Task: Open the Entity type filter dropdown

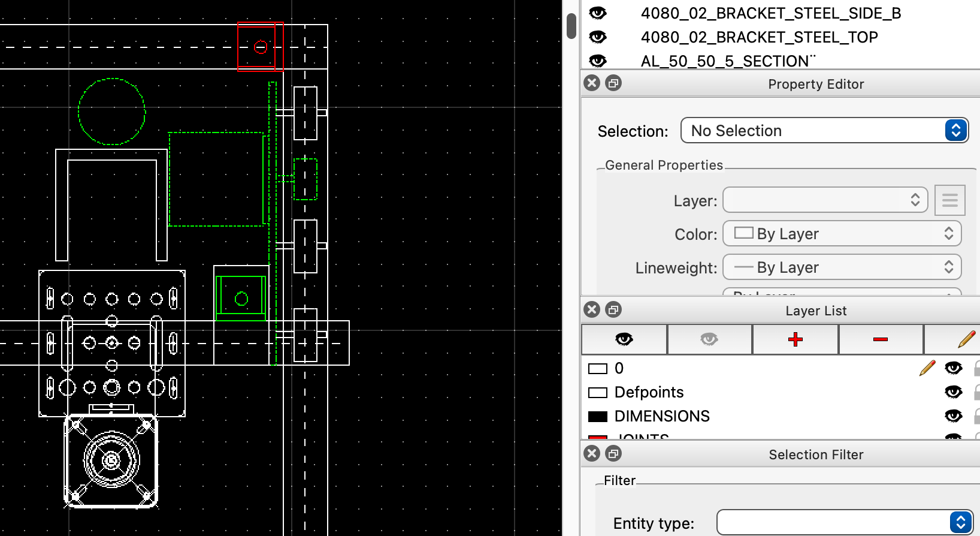Action: click(x=844, y=523)
